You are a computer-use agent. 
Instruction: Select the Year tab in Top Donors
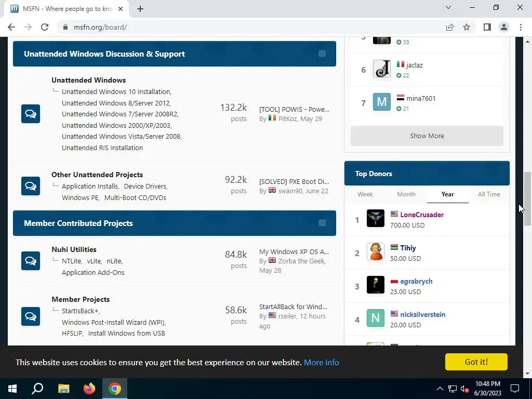pyautogui.click(x=447, y=194)
